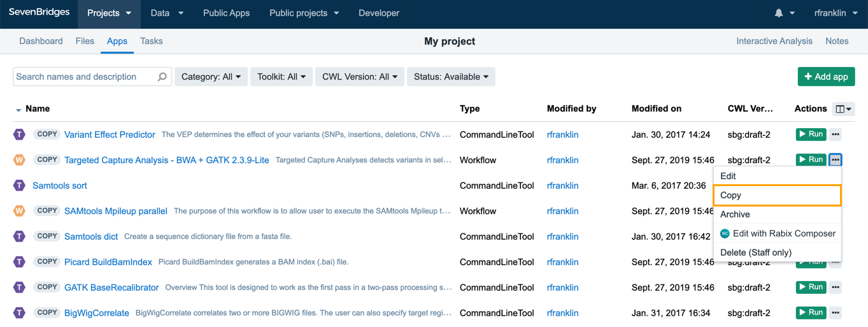Open Interactive Analysis
The height and width of the screenshot is (327, 868).
(774, 41)
